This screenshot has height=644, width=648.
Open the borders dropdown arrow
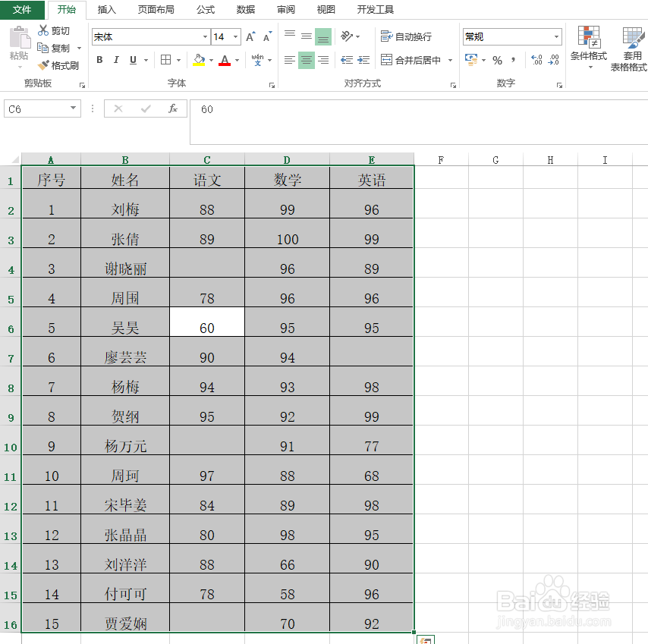point(178,61)
